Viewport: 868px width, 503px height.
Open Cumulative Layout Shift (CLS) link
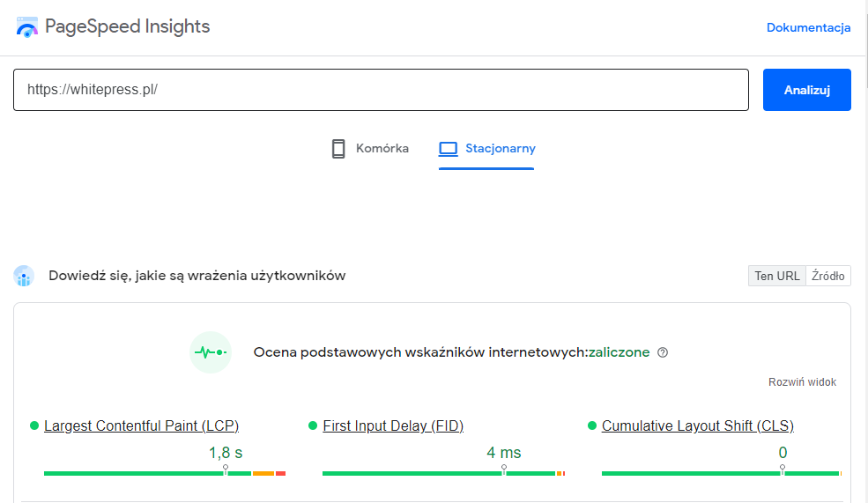698,426
